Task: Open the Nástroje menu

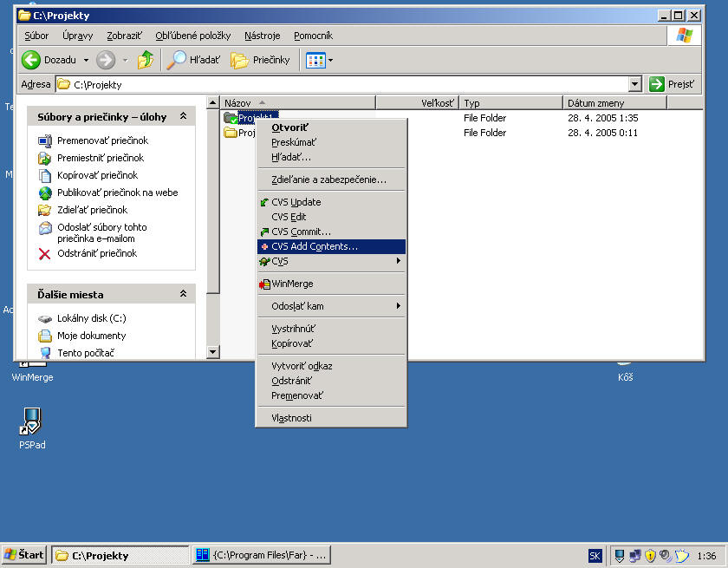Action: coord(263,36)
